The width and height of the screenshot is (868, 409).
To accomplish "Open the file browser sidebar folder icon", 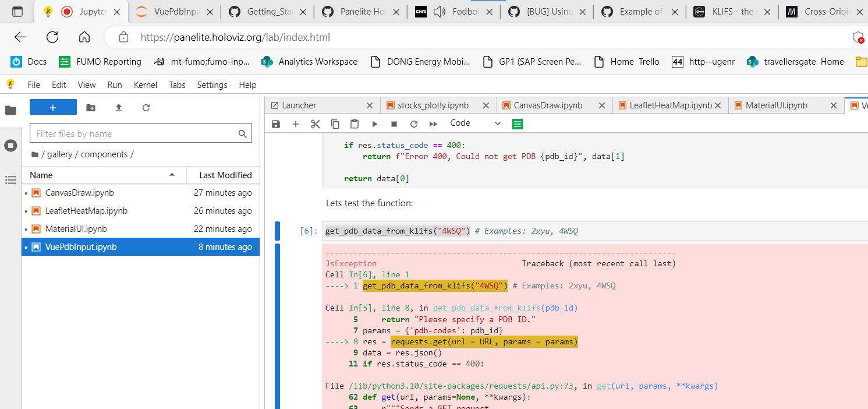I will pyautogui.click(x=10, y=110).
